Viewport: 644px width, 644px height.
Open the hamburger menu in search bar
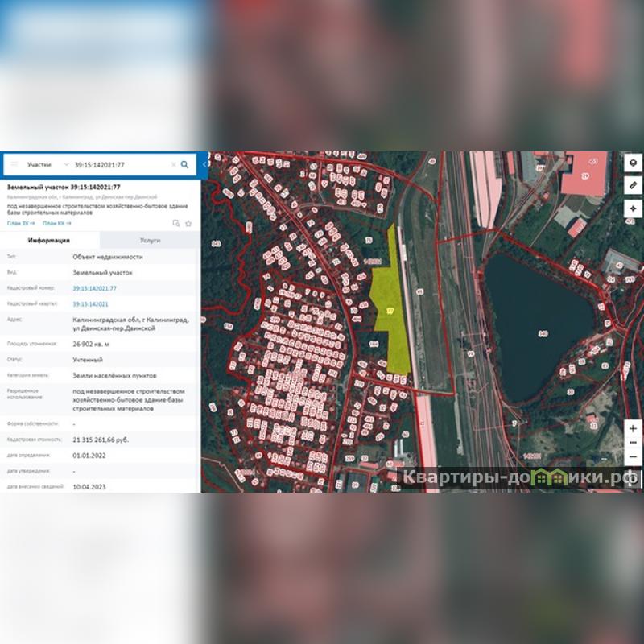pos(14,164)
